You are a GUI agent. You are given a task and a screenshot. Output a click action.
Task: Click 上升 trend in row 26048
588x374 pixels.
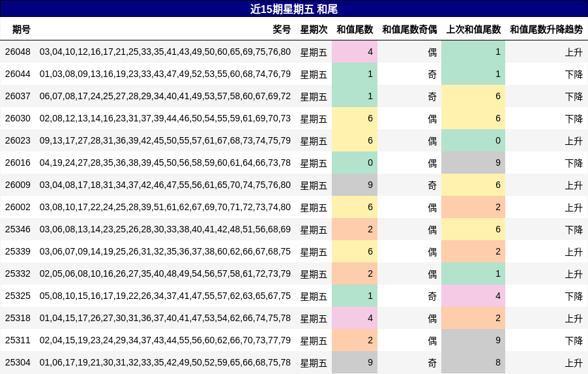pyautogui.click(x=574, y=52)
